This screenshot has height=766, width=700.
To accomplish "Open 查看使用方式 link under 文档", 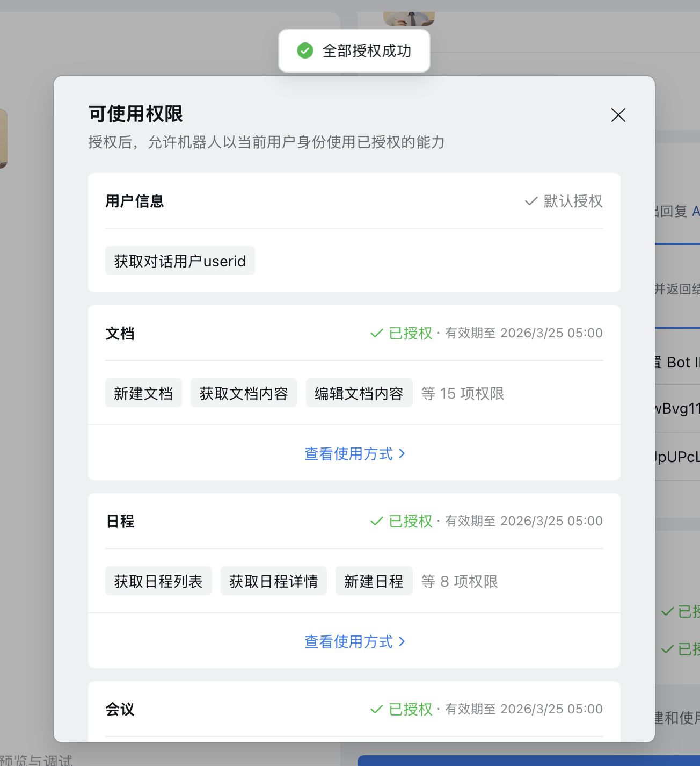I will [349, 454].
